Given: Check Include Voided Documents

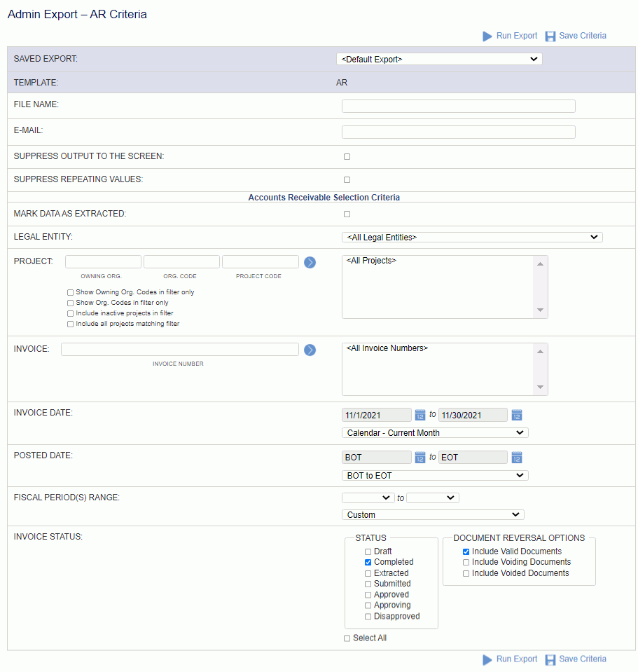Looking at the screenshot, I should 466,573.
